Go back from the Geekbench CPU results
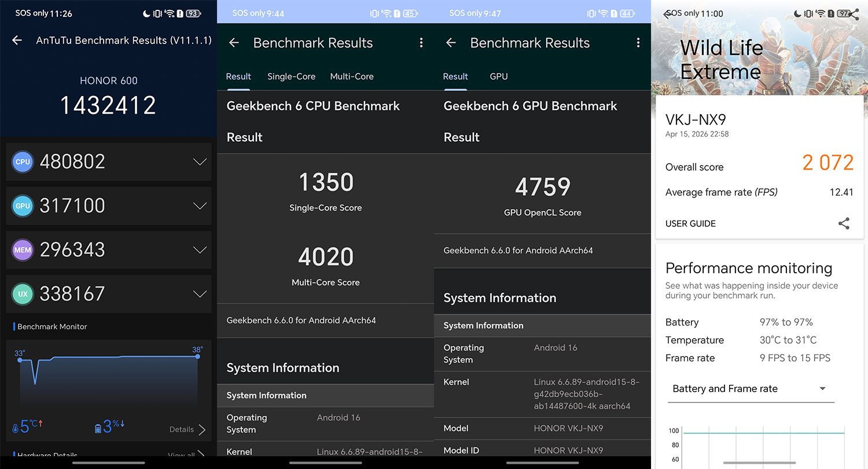This screenshot has height=469, width=868. [234, 42]
